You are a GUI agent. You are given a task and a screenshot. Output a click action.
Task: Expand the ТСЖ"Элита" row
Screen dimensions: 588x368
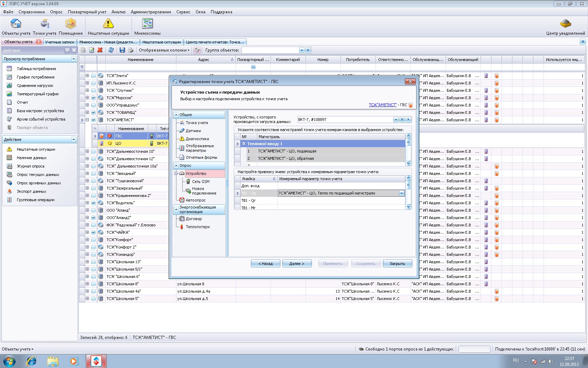point(87,76)
